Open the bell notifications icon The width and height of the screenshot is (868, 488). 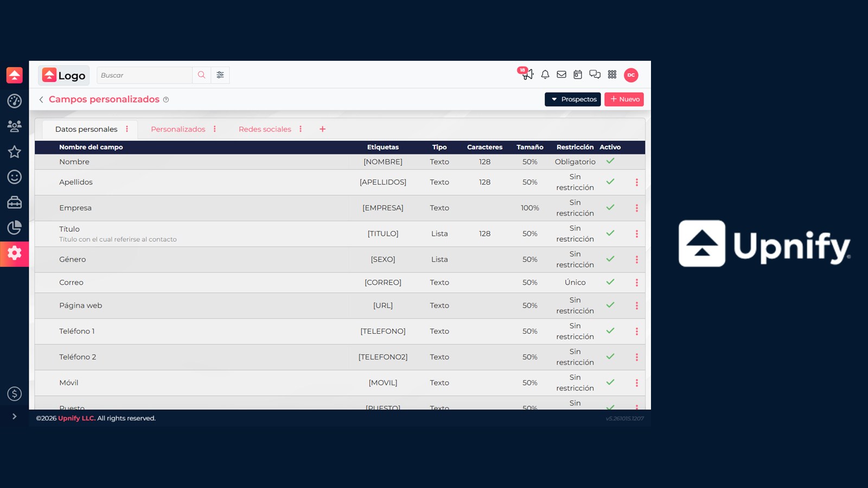[545, 75]
